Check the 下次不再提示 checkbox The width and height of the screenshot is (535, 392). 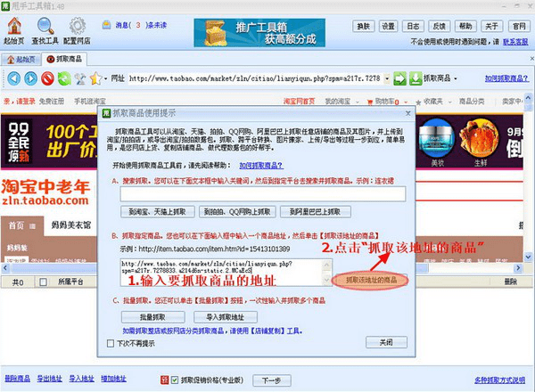pyautogui.click(x=111, y=343)
